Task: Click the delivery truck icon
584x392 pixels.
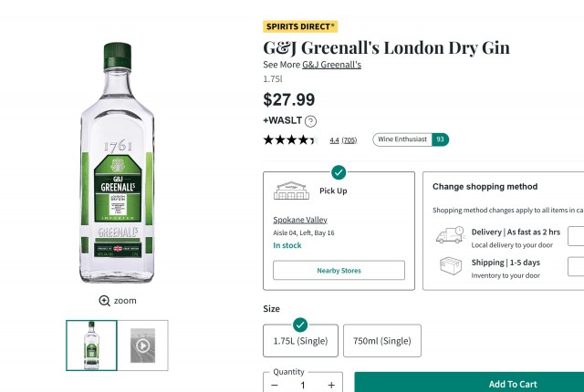Action: (x=449, y=236)
